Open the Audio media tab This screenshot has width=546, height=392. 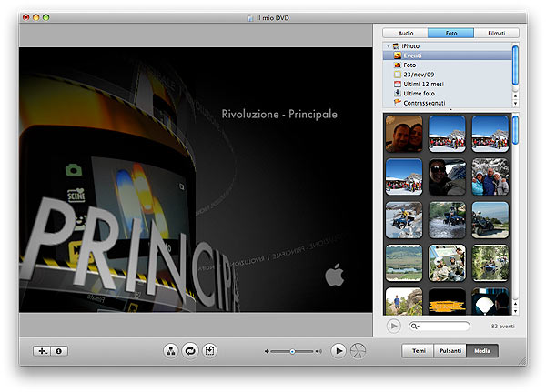point(405,33)
